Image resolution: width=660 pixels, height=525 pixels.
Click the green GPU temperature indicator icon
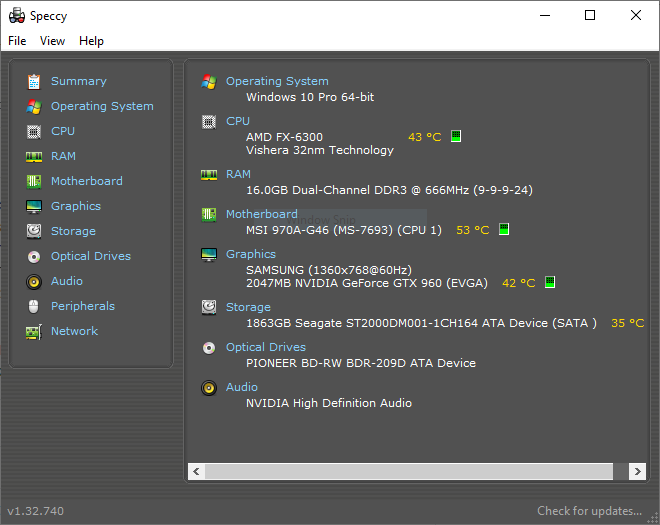[550, 282]
